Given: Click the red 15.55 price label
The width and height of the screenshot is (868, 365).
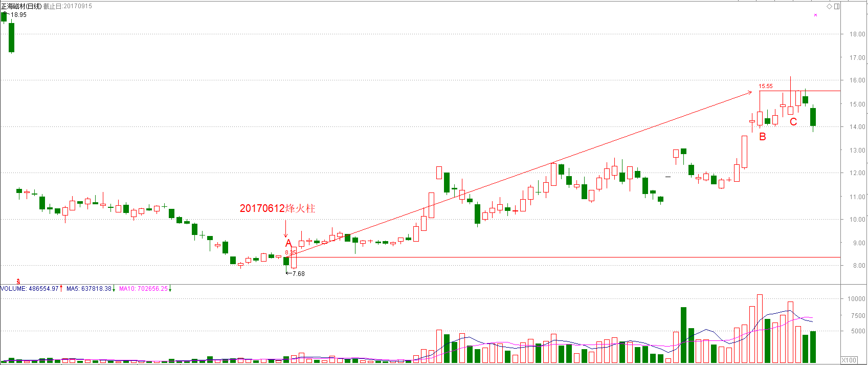Looking at the screenshot, I should 766,86.
